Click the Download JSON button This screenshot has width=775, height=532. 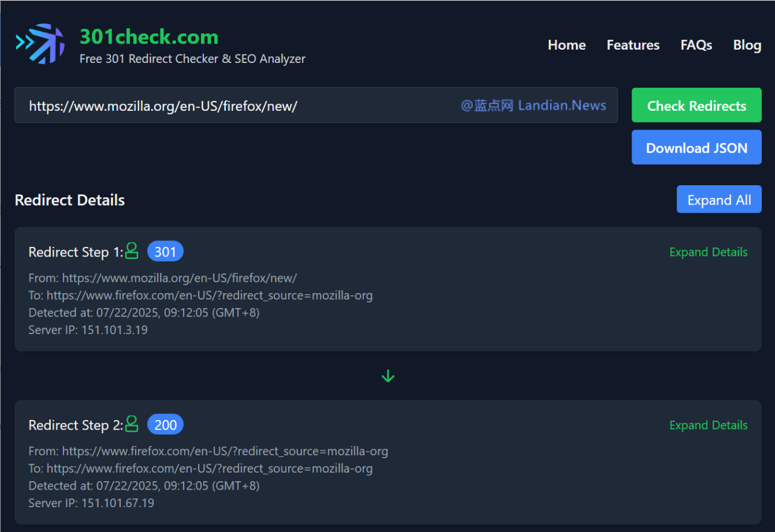(x=697, y=147)
